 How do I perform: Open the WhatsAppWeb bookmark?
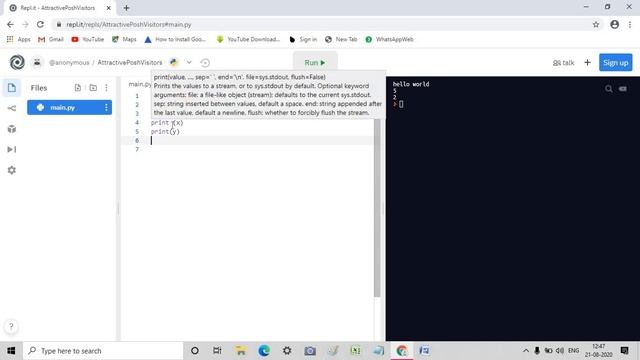click(x=389, y=39)
